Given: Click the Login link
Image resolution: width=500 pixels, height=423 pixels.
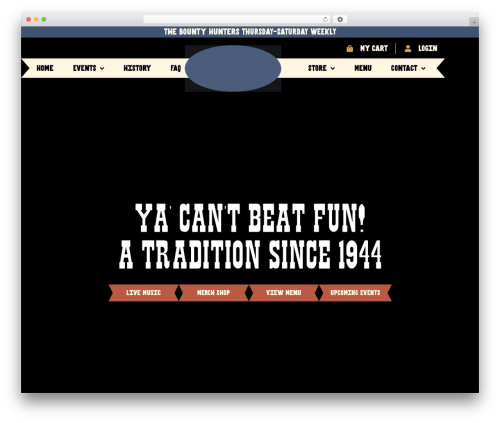Looking at the screenshot, I should [x=428, y=48].
